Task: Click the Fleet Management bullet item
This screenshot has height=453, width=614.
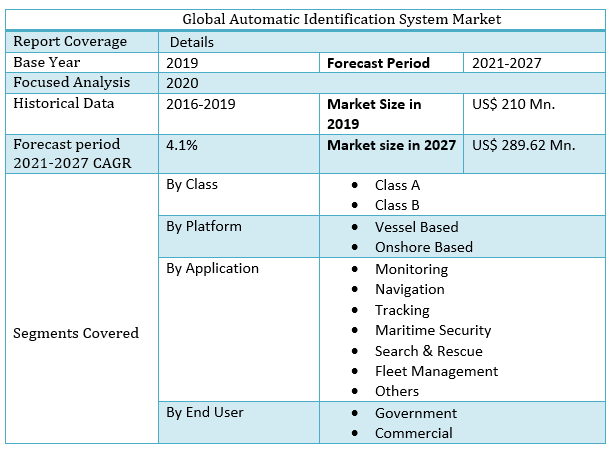Action: pyautogui.click(x=436, y=371)
